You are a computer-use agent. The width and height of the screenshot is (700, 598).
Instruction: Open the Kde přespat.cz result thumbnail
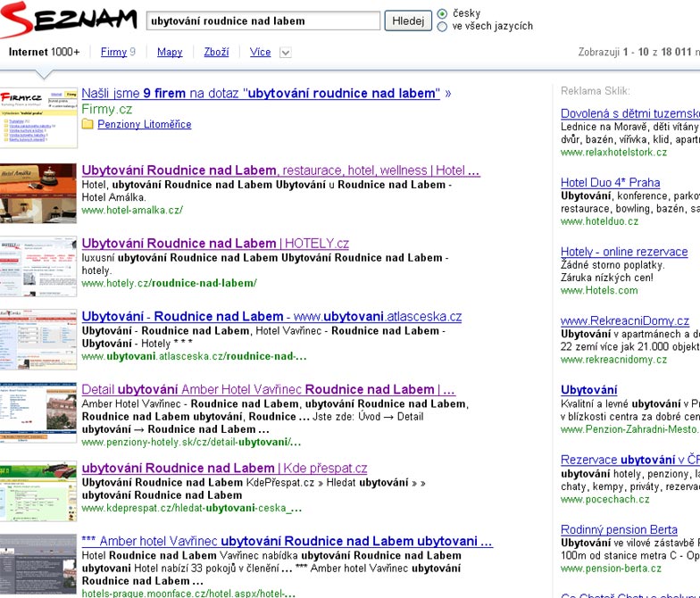38,491
